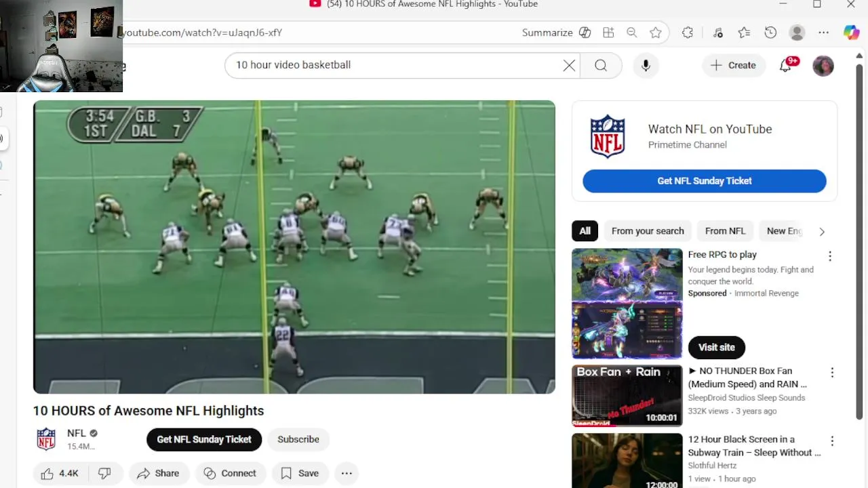Open browser history clock icon

tap(770, 33)
